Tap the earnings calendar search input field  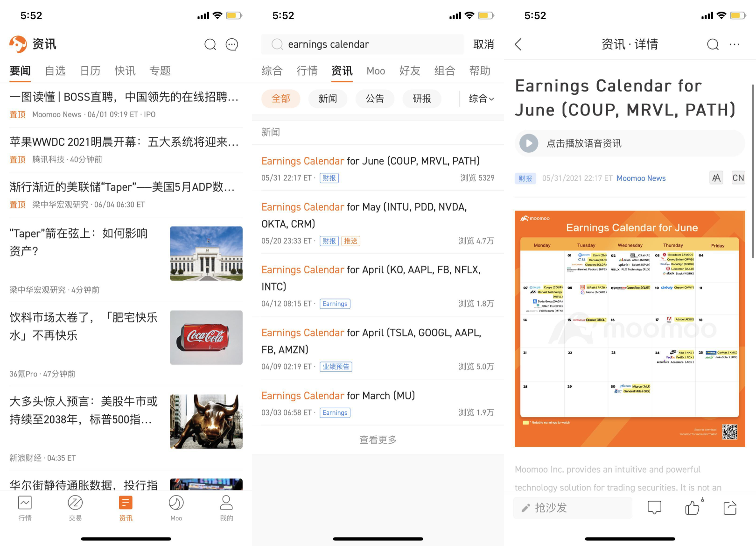pyautogui.click(x=363, y=44)
